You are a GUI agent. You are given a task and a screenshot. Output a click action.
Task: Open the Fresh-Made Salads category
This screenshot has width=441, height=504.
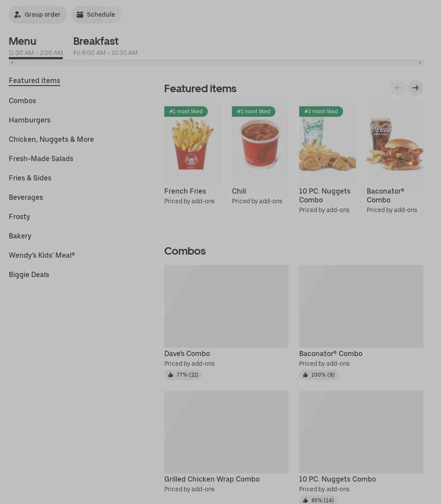click(41, 158)
